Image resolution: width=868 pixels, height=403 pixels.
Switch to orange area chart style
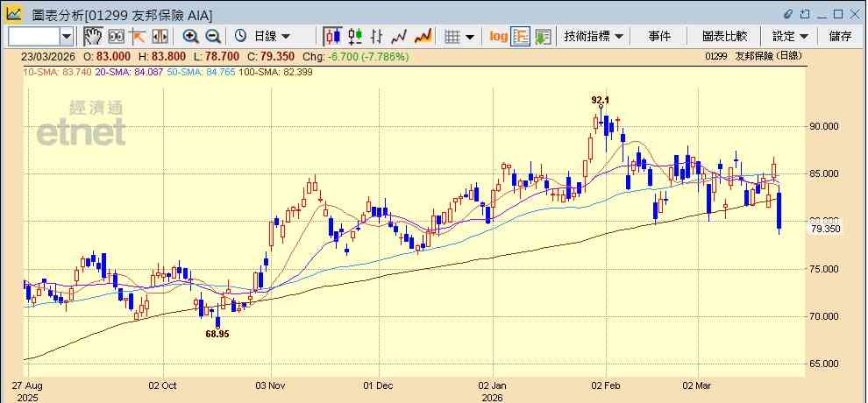(x=423, y=37)
